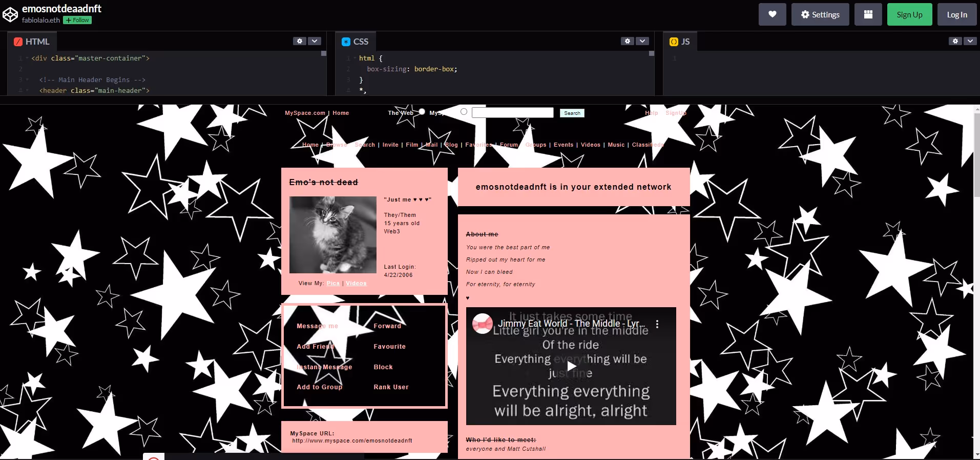This screenshot has height=460, width=980.
Task: Open the change view layout icon
Action: (x=868, y=14)
